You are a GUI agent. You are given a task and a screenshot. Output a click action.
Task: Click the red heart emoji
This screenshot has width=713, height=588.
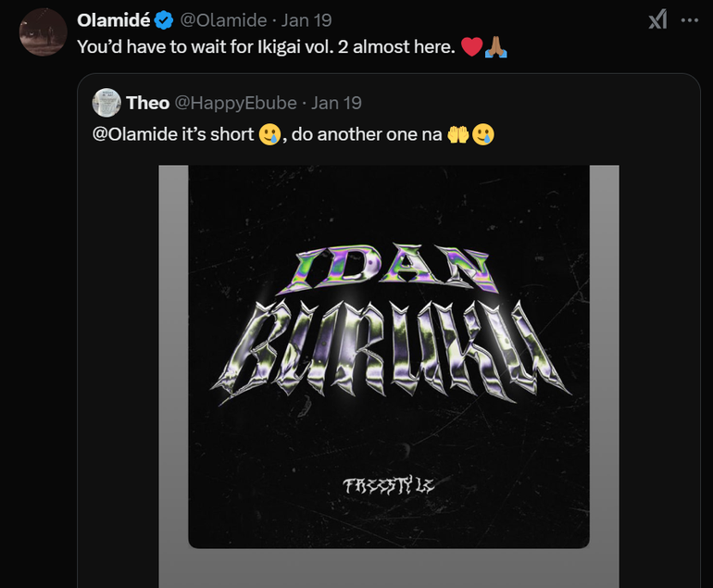click(470, 47)
